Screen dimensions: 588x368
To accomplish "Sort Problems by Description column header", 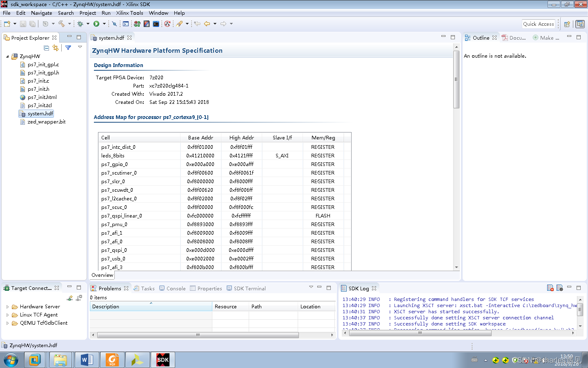I will [x=151, y=307].
